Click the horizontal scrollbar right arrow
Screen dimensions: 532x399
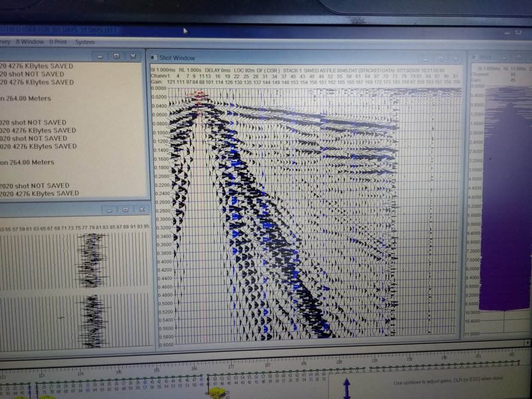[527, 342]
